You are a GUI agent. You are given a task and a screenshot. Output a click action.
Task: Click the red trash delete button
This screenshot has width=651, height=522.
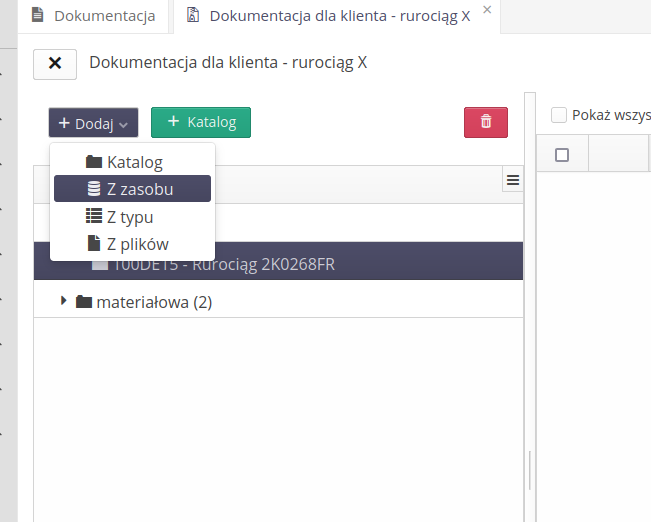point(486,122)
